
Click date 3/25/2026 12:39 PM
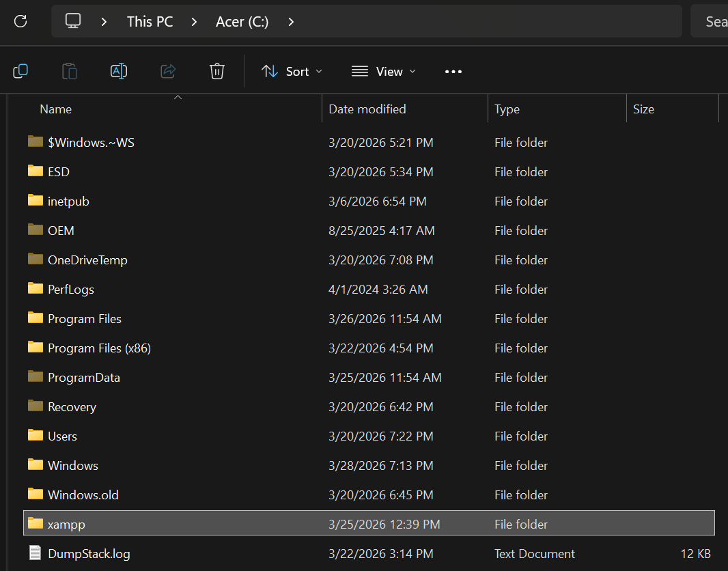(x=384, y=524)
